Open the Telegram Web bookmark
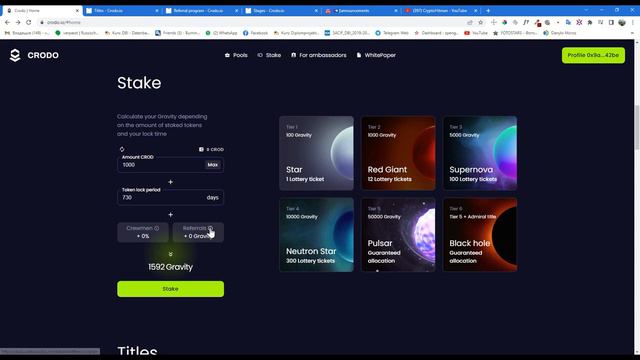 coord(392,33)
